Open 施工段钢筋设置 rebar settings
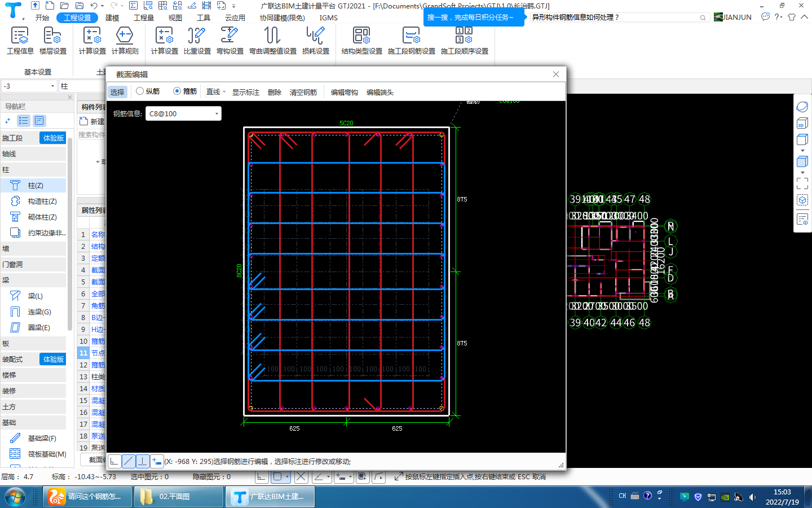The height and width of the screenshot is (508, 812). click(411, 41)
